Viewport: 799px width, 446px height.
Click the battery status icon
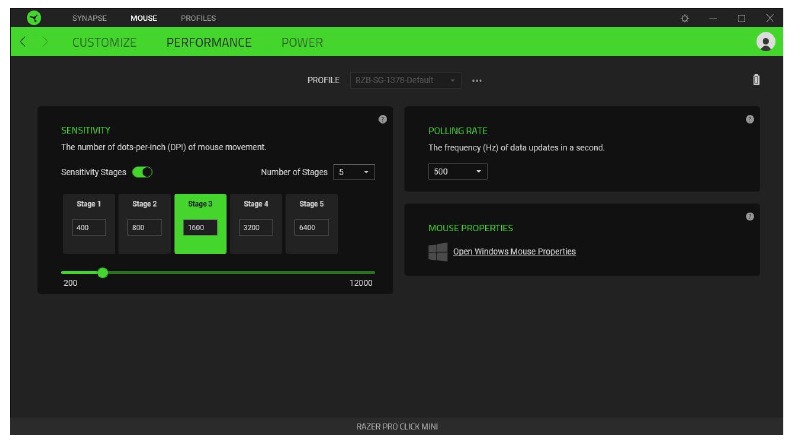pos(756,80)
